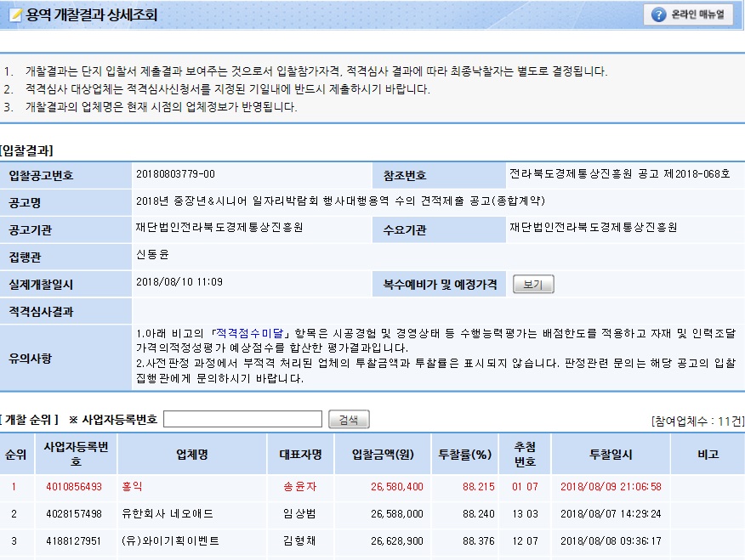Click the question mark help icon

(659, 14)
